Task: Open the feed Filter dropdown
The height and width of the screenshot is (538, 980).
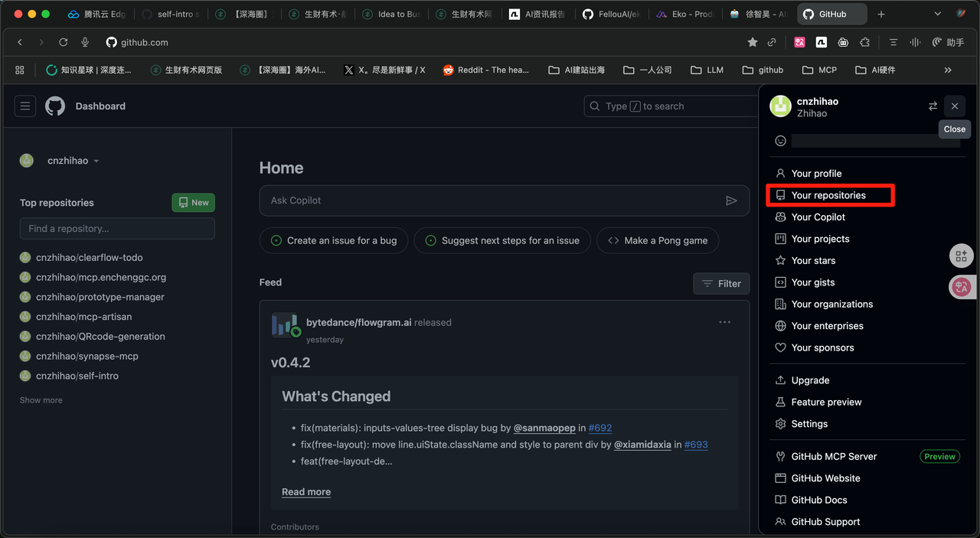Action: (721, 283)
